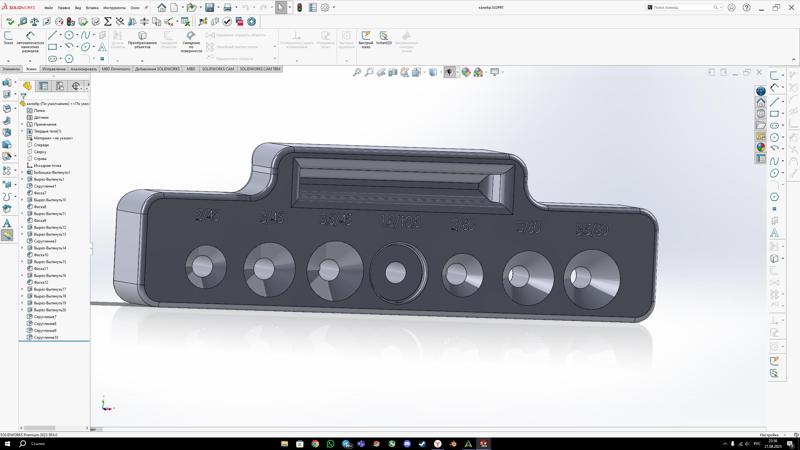Expand the Твердые тела(1) folder
This screenshot has width=800, height=450.
click(22, 131)
